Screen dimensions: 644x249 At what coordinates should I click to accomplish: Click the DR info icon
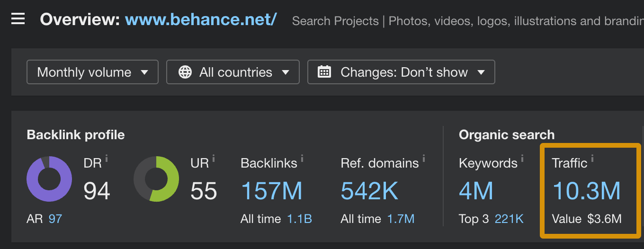(107, 159)
